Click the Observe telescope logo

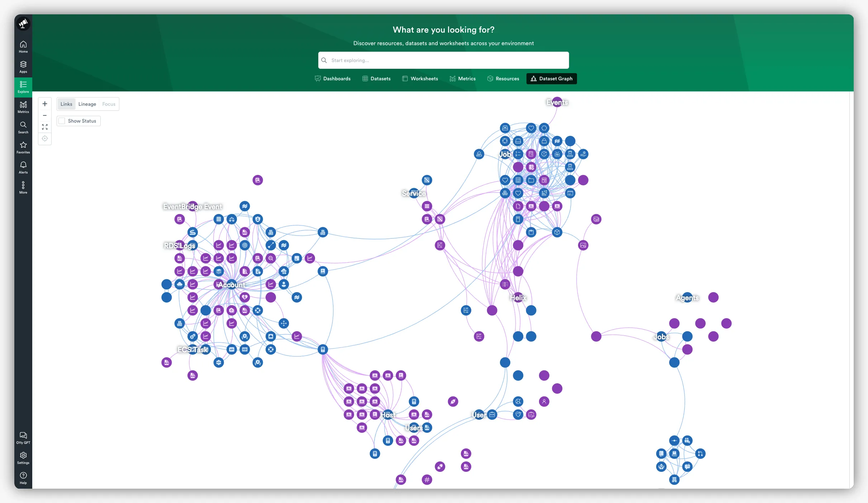pyautogui.click(x=23, y=24)
